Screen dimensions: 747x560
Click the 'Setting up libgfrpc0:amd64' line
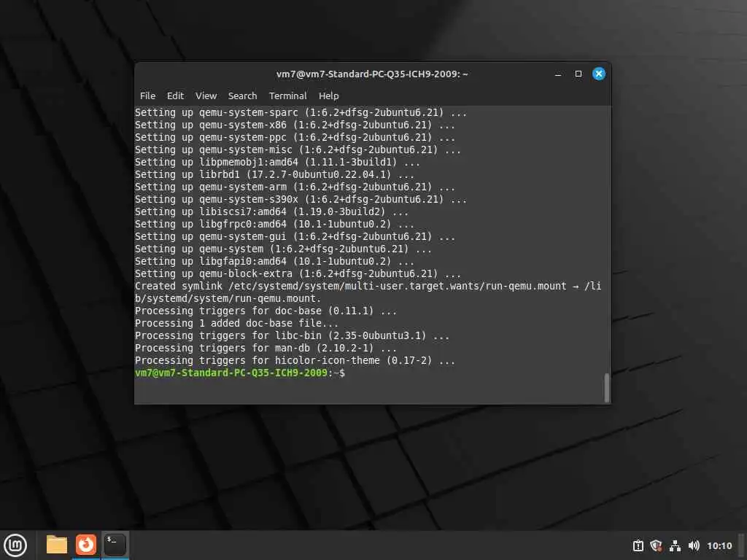[x=274, y=225]
